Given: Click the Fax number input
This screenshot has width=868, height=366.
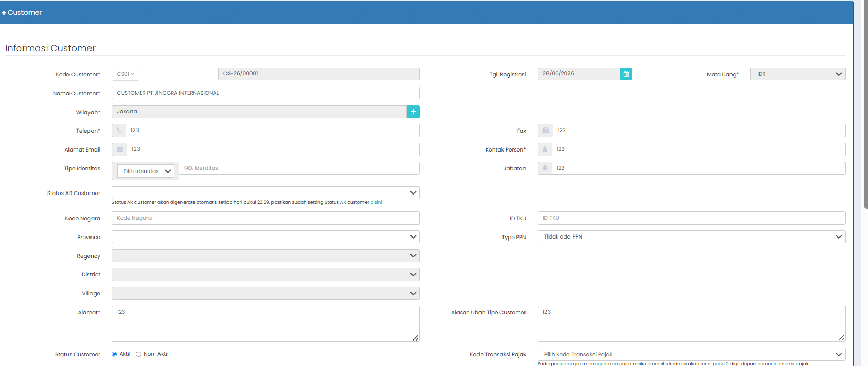Looking at the screenshot, I should 699,131.
